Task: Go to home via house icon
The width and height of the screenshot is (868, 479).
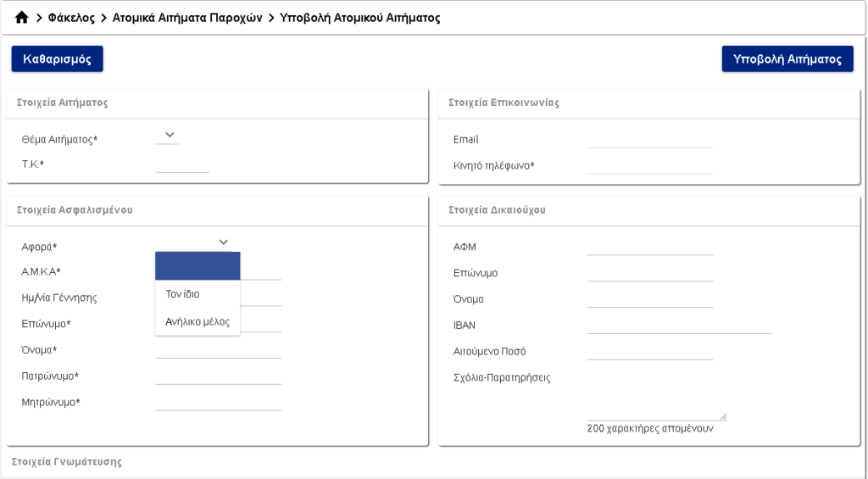Action: [21, 18]
